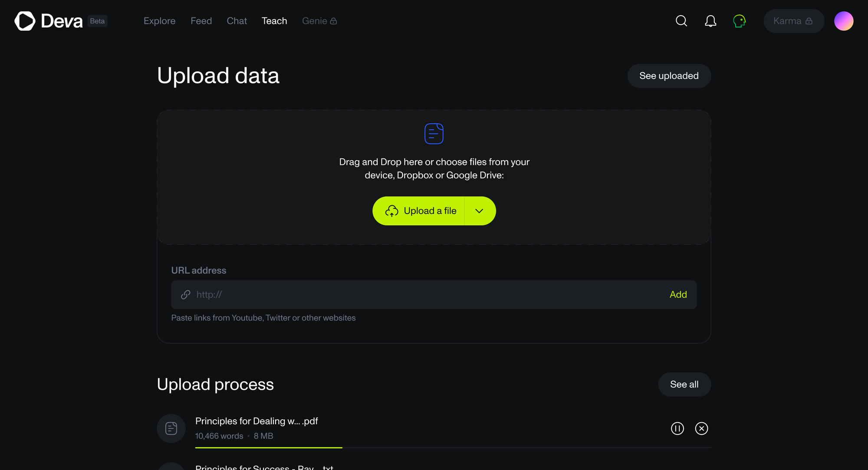Open the gradient profile avatar
868x470 pixels.
pos(844,21)
